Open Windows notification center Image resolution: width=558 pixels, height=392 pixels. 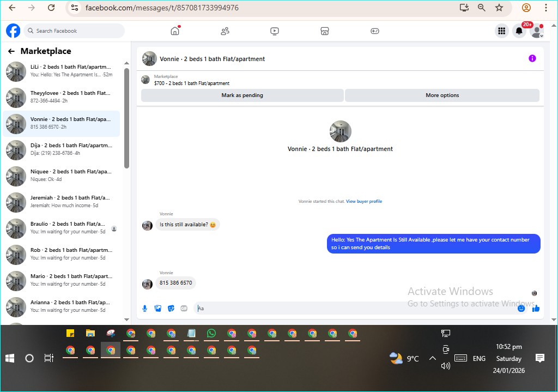click(x=540, y=358)
